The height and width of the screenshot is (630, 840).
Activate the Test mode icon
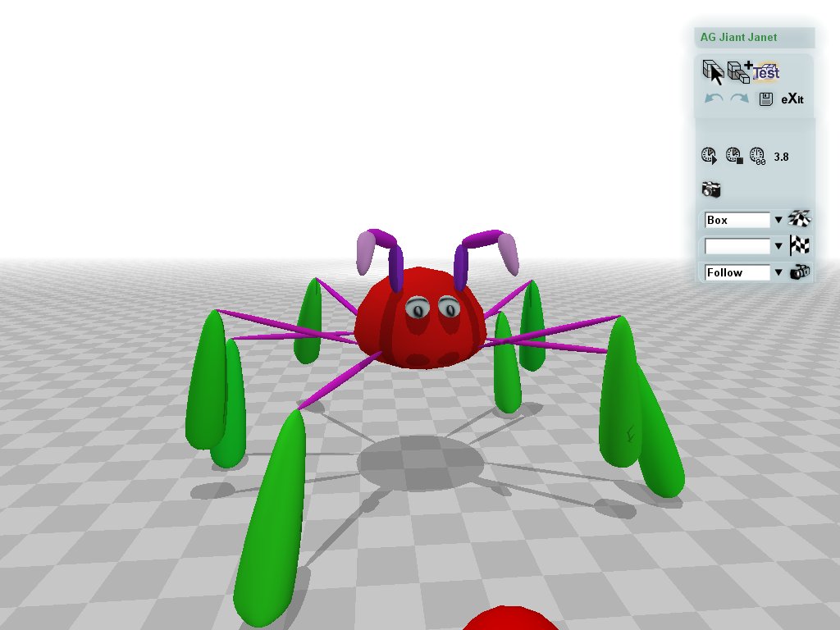coord(766,71)
